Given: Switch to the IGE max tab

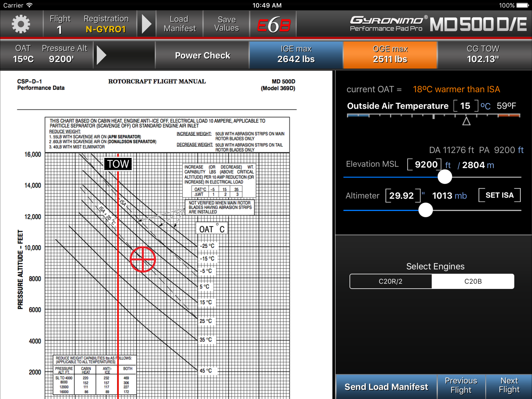Looking at the screenshot, I should coord(296,55).
